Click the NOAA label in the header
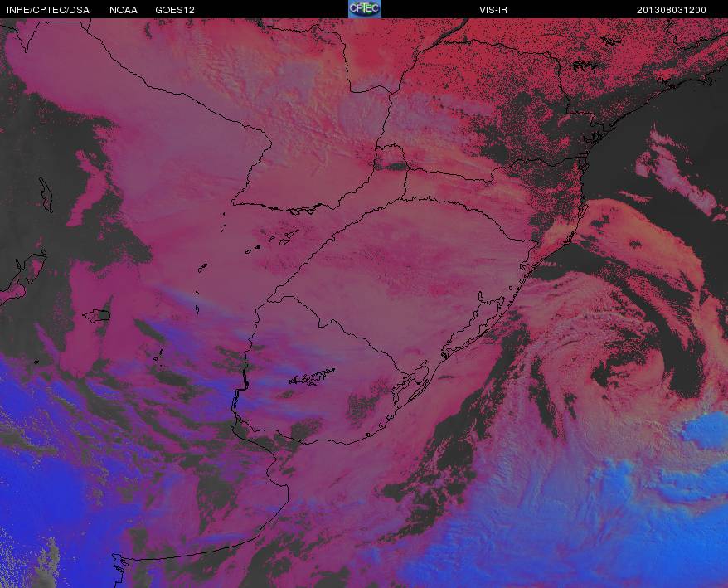 pyautogui.click(x=124, y=10)
